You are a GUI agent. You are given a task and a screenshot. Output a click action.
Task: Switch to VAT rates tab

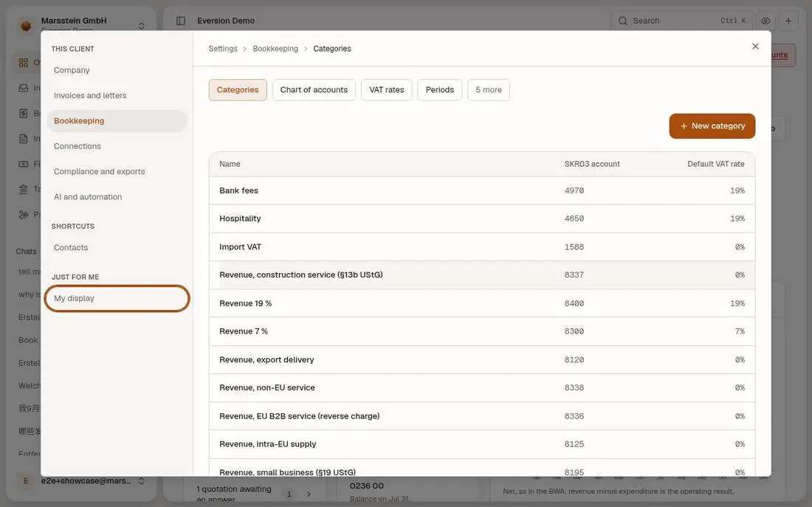coord(386,89)
